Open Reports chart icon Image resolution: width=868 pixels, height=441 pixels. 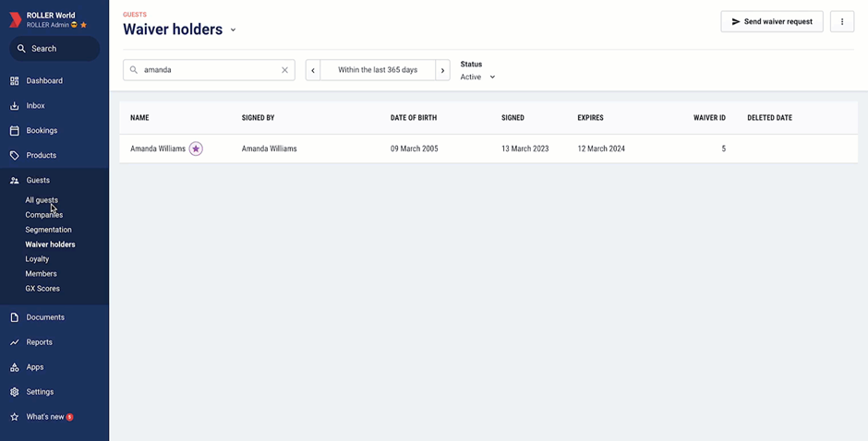click(x=15, y=342)
